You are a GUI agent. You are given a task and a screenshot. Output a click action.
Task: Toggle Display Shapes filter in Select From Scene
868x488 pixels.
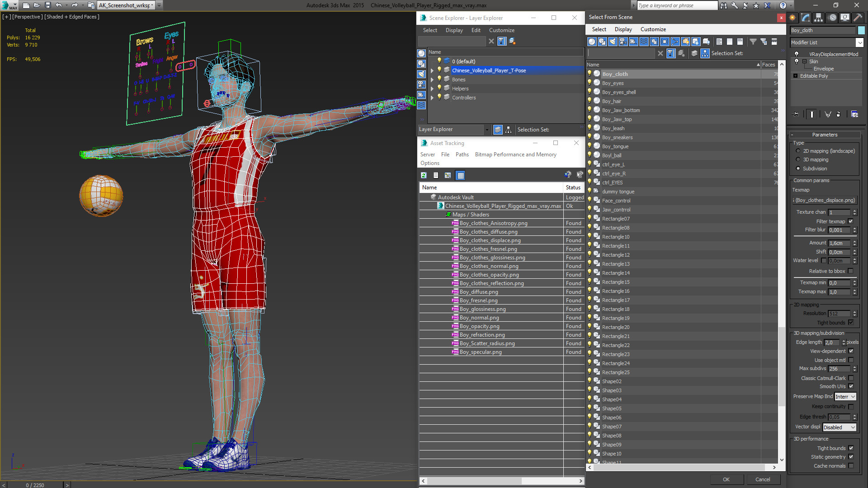(x=602, y=42)
